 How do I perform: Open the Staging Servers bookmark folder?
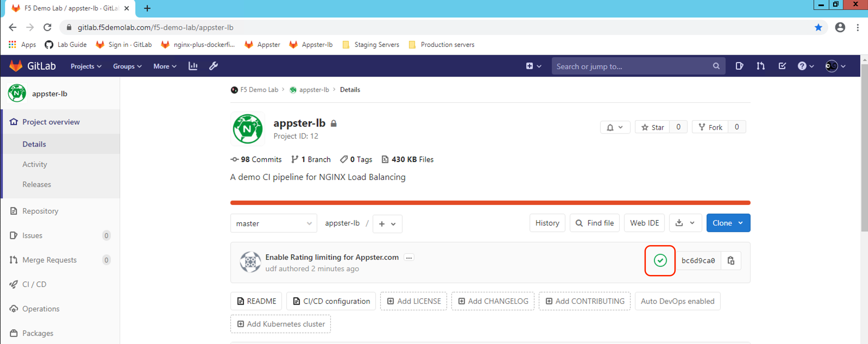pyautogui.click(x=370, y=45)
